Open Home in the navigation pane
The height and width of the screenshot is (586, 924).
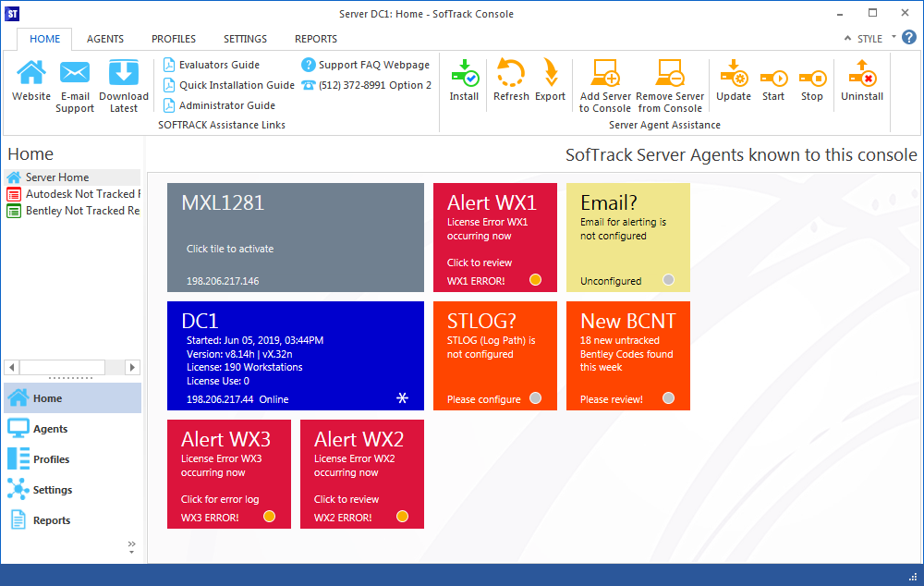coord(72,398)
